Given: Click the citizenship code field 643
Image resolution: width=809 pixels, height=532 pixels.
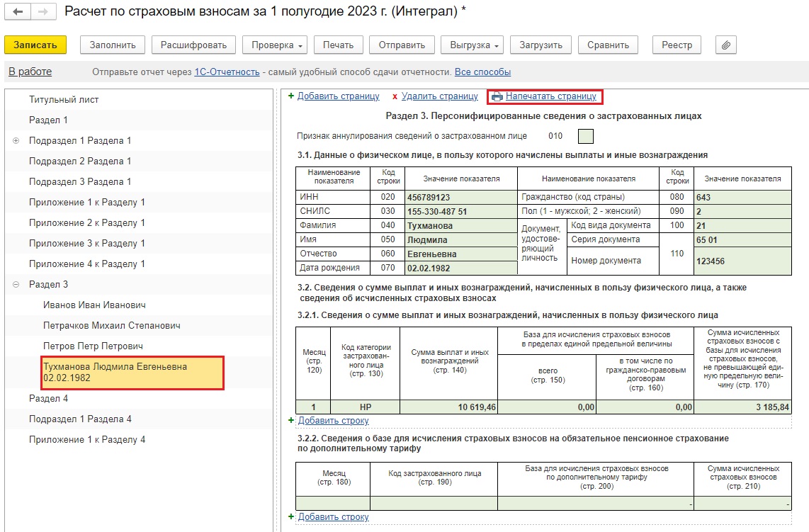Looking at the screenshot, I should [x=743, y=197].
